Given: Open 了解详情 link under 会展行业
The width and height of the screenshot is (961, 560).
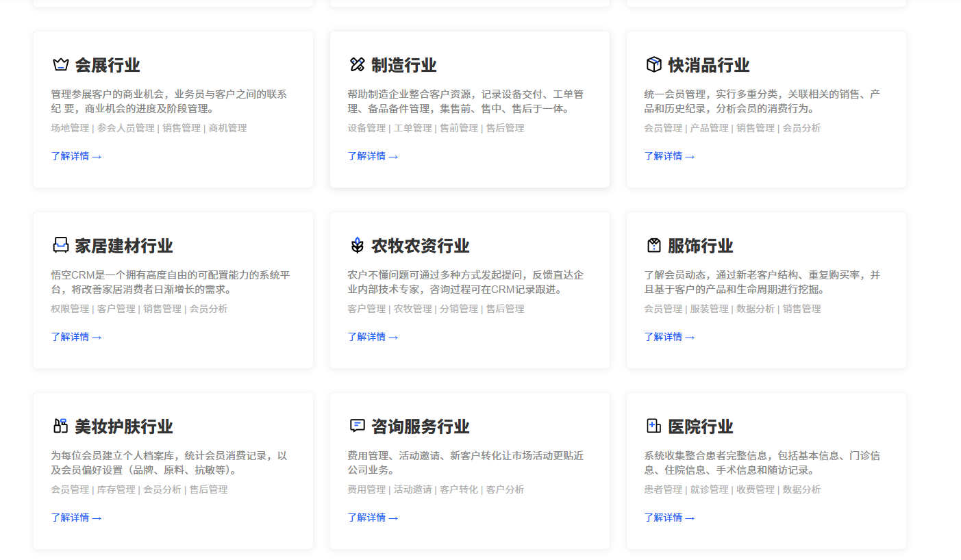Looking at the screenshot, I should click(77, 156).
